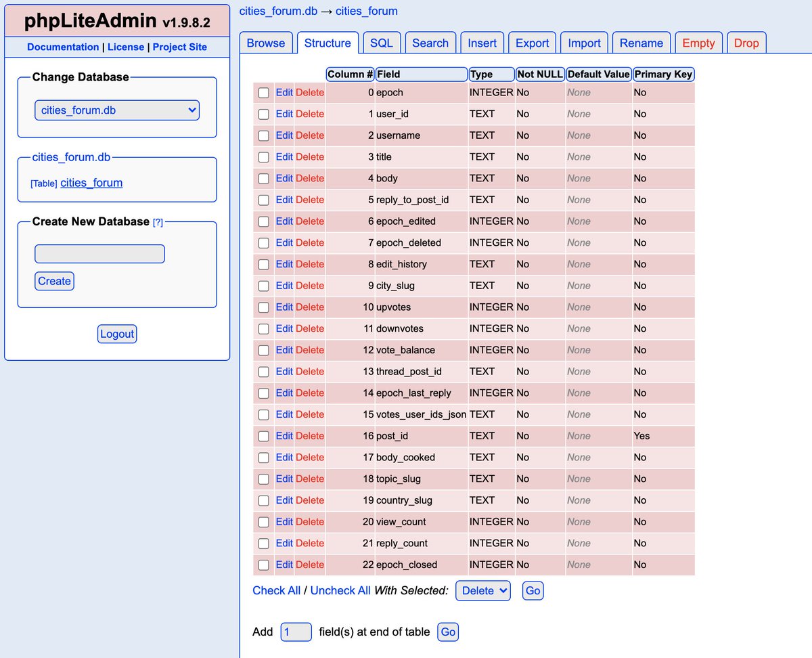The height and width of the screenshot is (658, 812).
Task: Click inside the new database name field
Action: point(99,253)
